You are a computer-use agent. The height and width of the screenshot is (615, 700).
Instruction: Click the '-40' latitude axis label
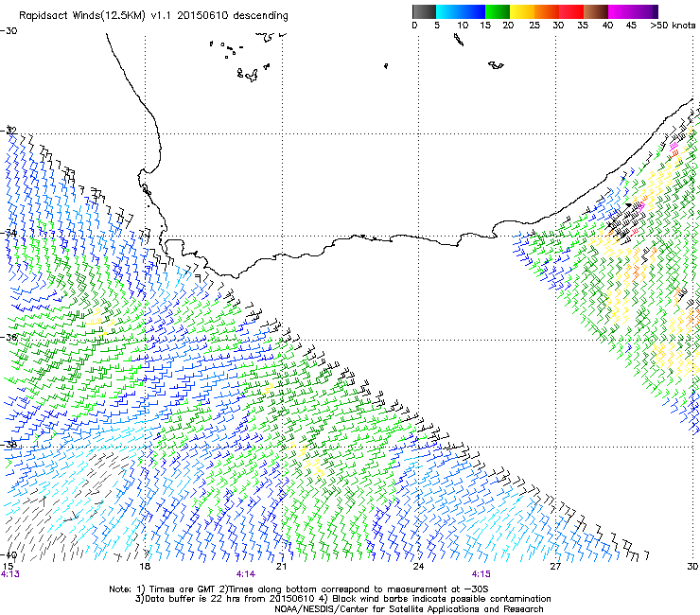coord(9,555)
